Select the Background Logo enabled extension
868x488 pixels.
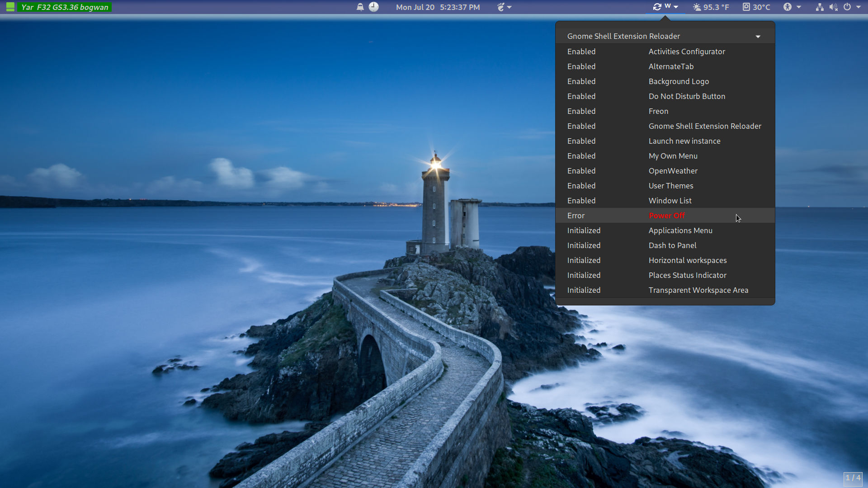[664, 81]
